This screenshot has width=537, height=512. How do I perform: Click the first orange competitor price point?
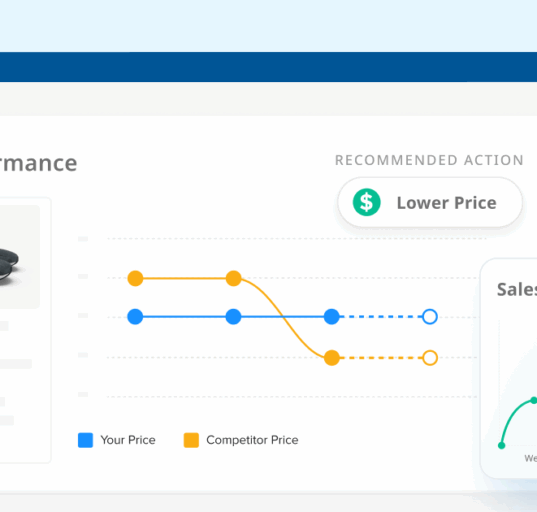(x=135, y=278)
